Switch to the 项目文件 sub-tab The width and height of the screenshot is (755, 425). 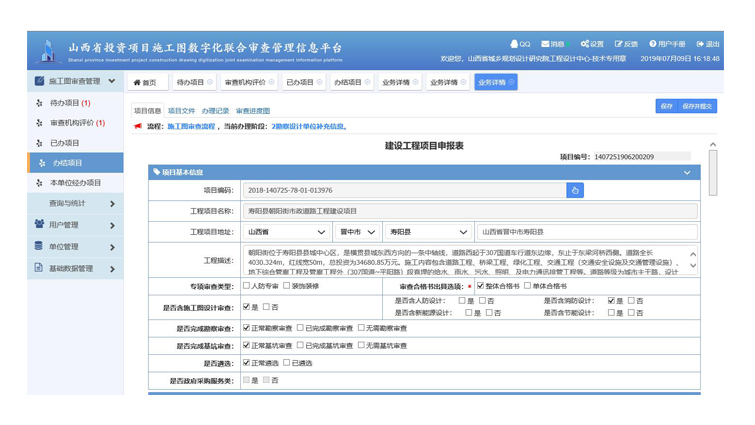tap(181, 111)
